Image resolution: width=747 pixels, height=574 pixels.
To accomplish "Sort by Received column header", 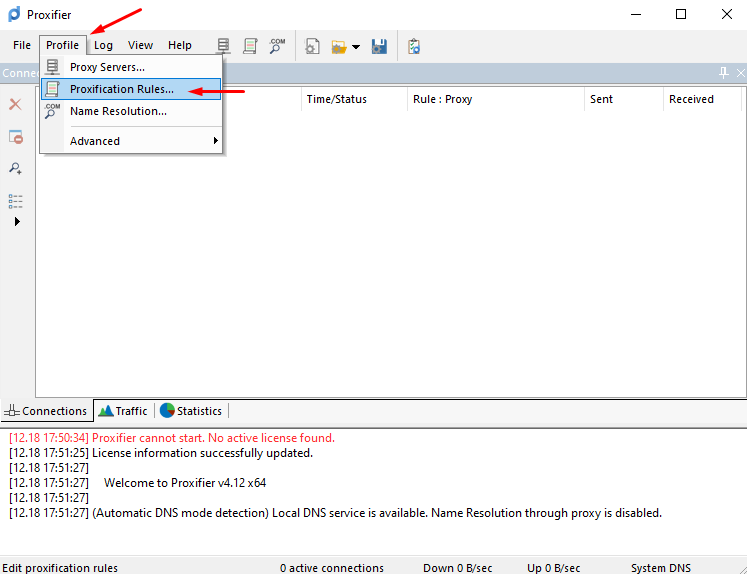I will point(703,99).
